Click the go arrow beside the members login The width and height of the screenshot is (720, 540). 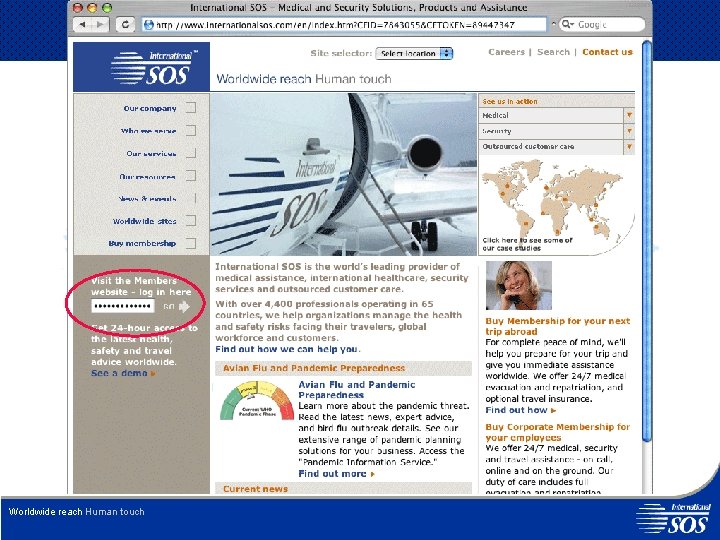pyautogui.click(x=184, y=306)
